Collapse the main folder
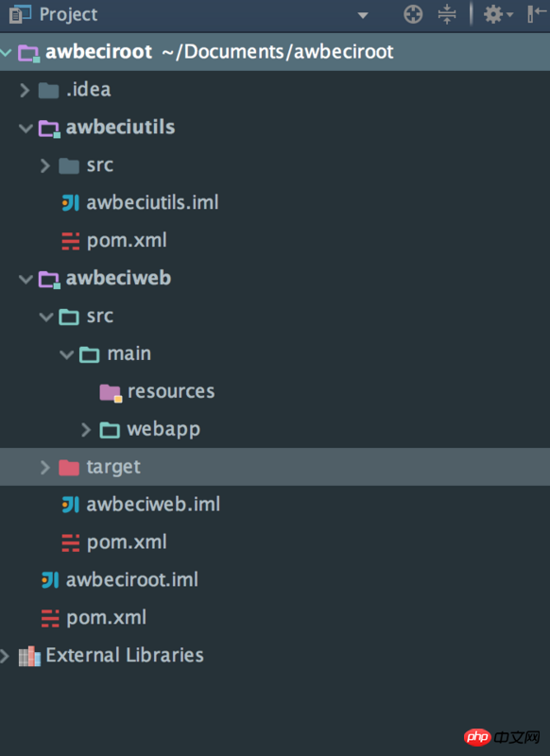Viewport: 550px width, 756px height. pos(66,355)
